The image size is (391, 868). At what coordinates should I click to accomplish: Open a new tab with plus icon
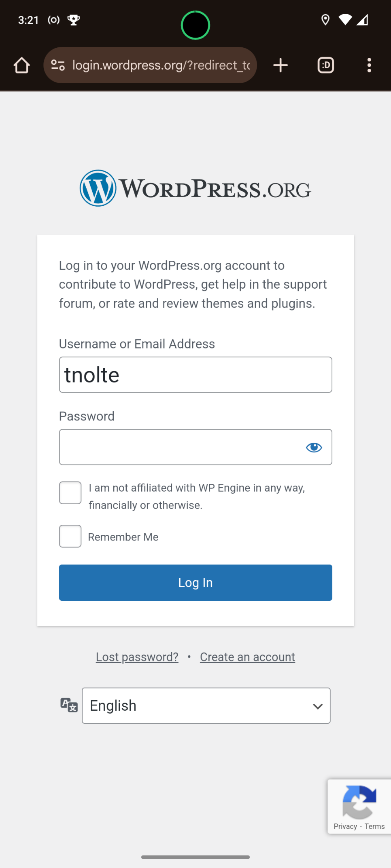(280, 65)
